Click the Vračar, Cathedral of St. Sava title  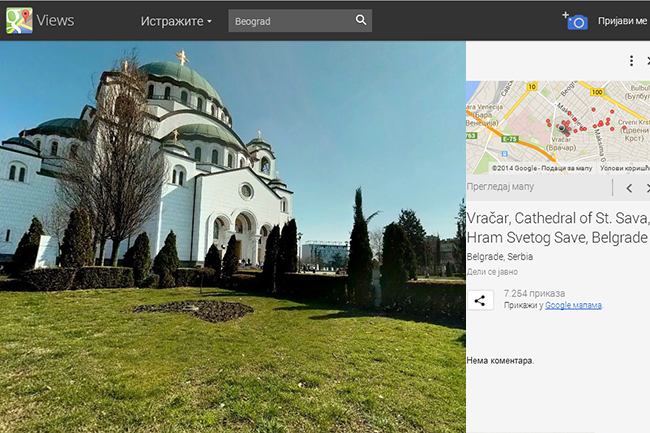[558, 227]
